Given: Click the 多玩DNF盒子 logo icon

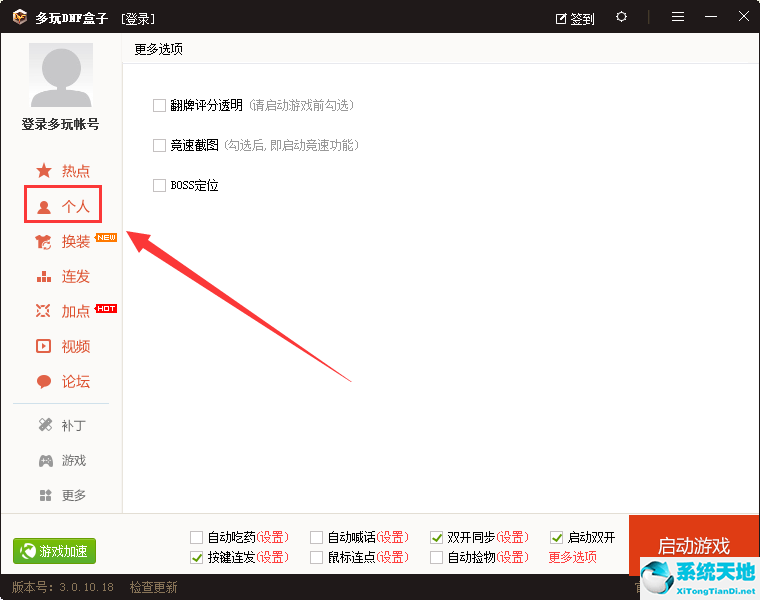Looking at the screenshot, I should pyautogui.click(x=20, y=17).
